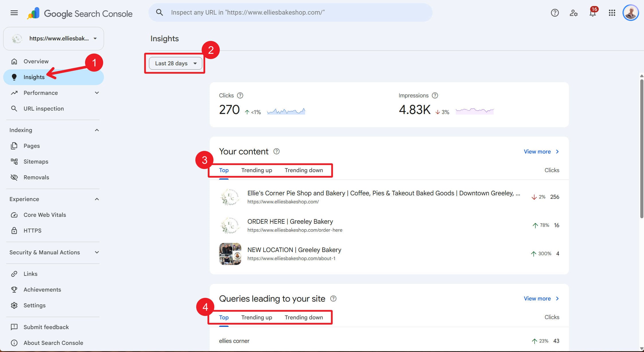Go to Overview in sidebar
The width and height of the screenshot is (644, 352).
click(x=53, y=61)
